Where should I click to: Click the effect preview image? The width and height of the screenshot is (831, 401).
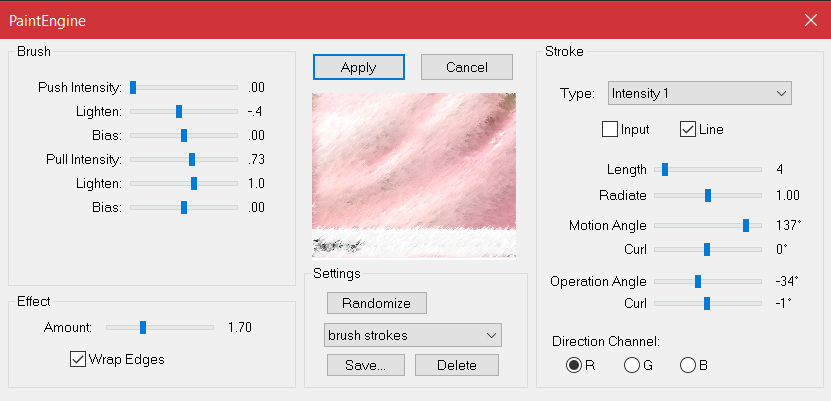click(x=414, y=175)
